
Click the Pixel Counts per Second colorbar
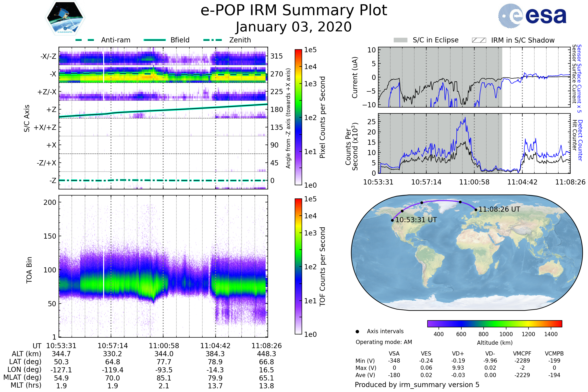[x=298, y=117]
